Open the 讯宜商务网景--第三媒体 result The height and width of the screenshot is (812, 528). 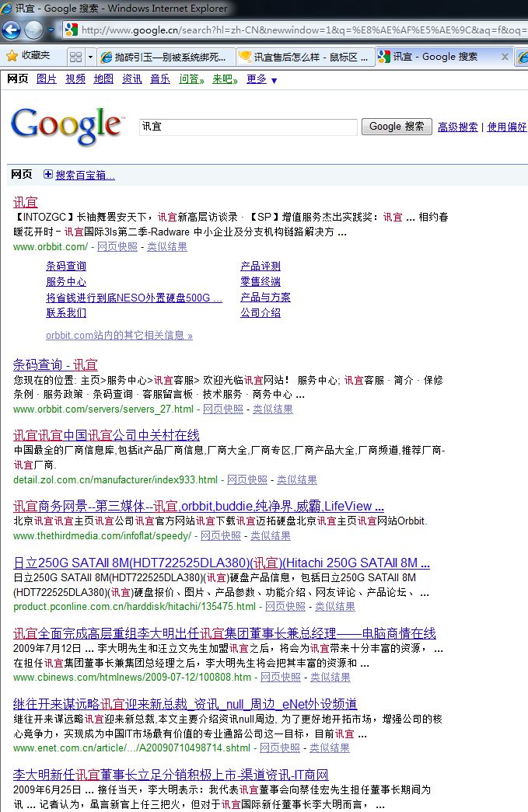tap(198, 506)
